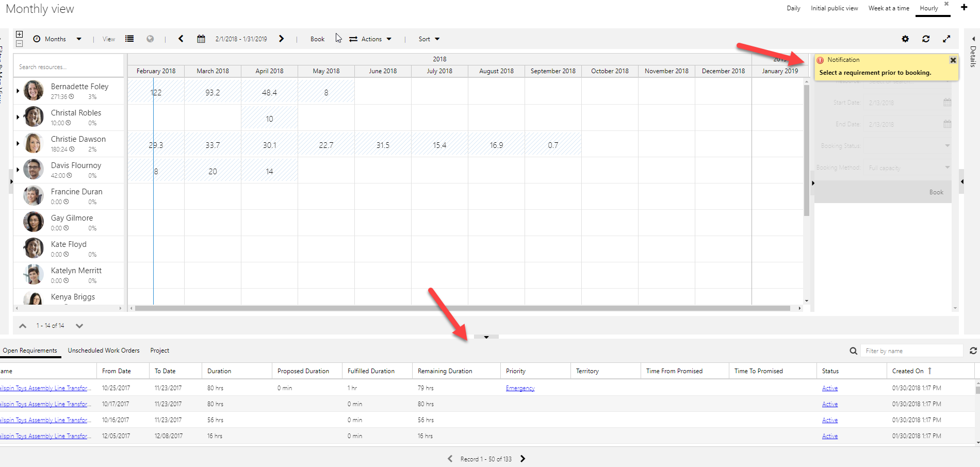Close the notification message
980x467 pixels.
(953, 60)
